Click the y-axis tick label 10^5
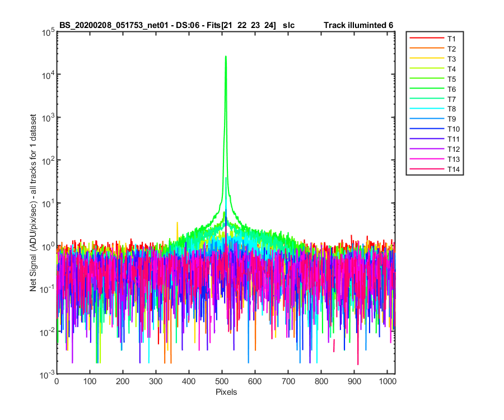 (x=48, y=32)
